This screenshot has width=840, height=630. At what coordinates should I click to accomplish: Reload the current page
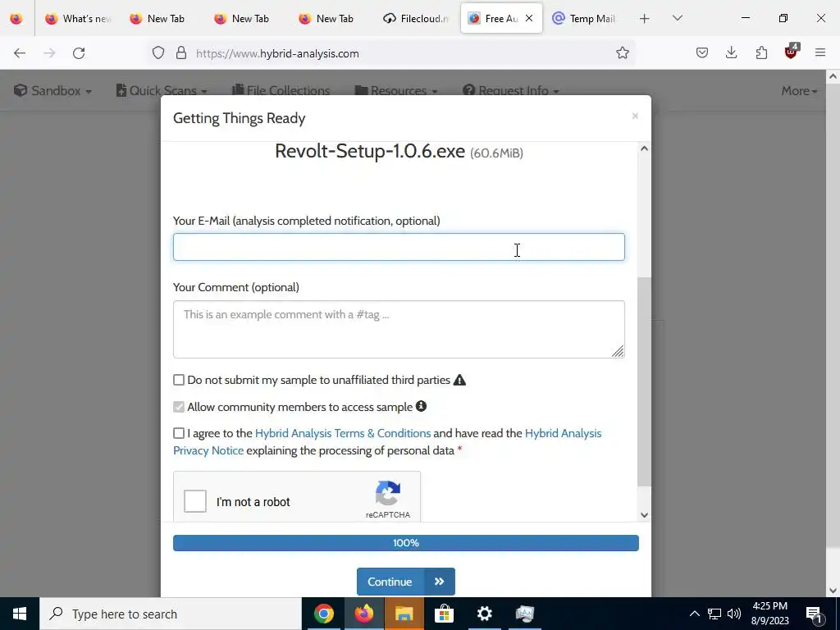(79, 53)
